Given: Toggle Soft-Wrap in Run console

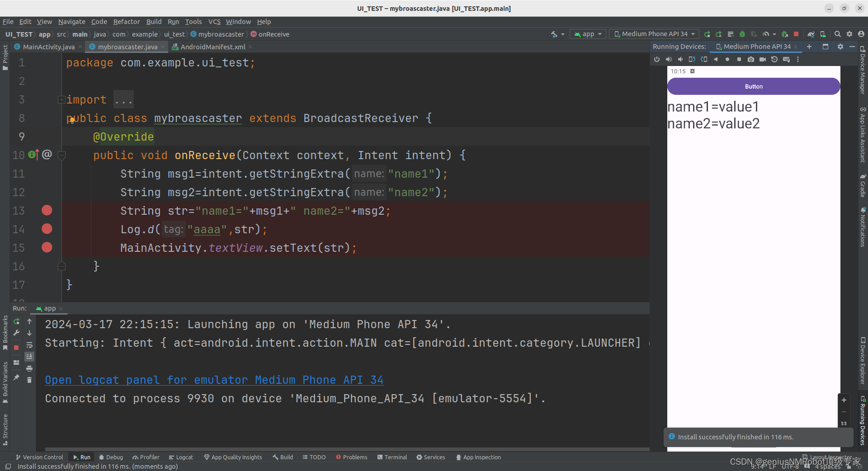Looking at the screenshot, I should [29, 345].
